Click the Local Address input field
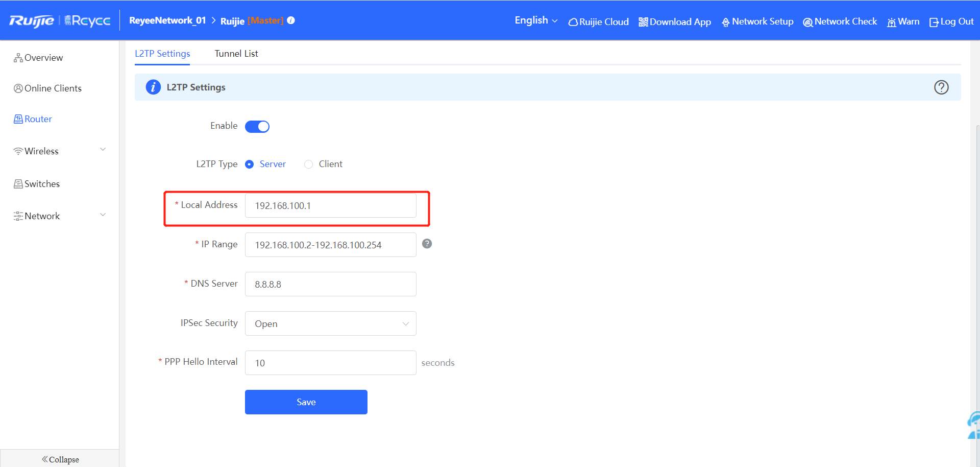The image size is (980, 467). point(330,205)
